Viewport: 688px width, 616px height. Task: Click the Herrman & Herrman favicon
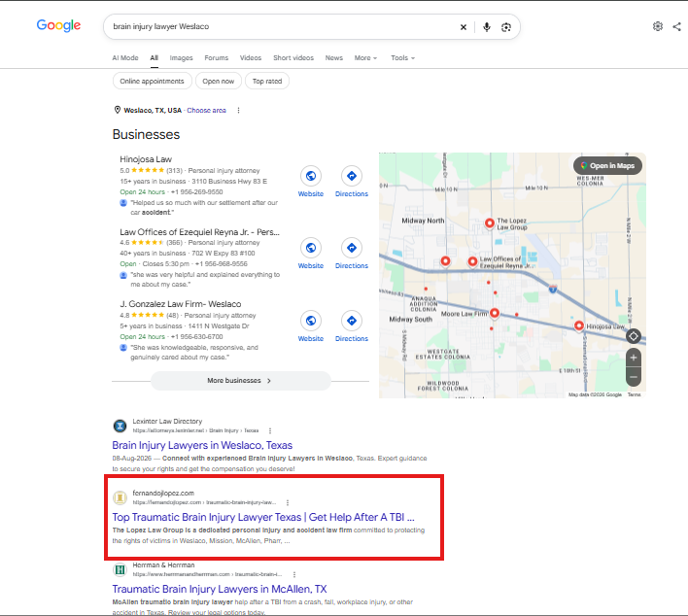pos(120,569)
